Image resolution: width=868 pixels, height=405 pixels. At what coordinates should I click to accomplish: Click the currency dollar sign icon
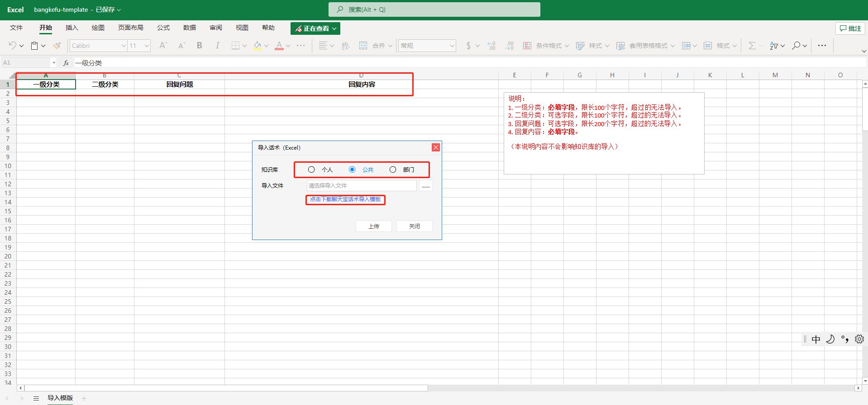click(468, 45)
